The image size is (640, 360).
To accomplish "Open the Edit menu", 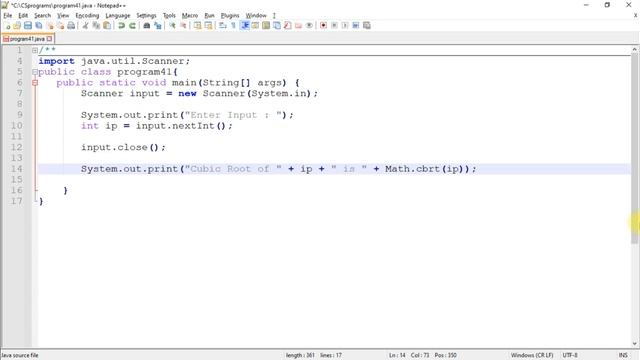I will click(x=23, y=16).
